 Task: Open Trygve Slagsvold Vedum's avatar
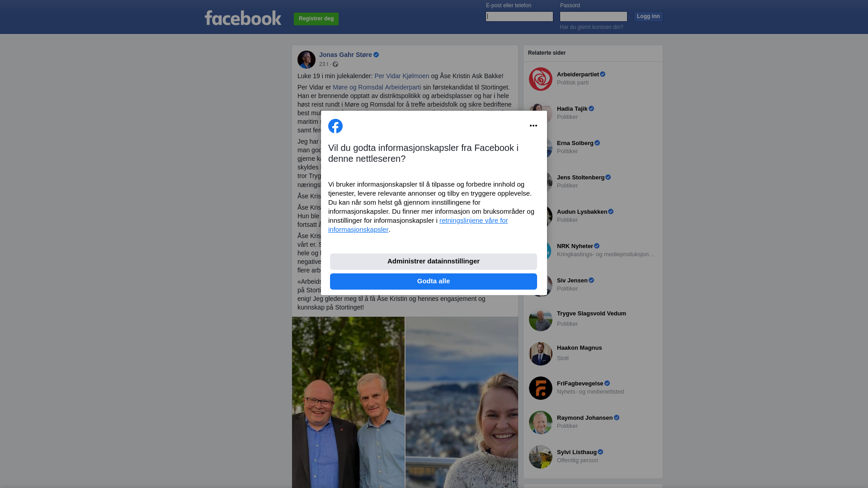541,319
